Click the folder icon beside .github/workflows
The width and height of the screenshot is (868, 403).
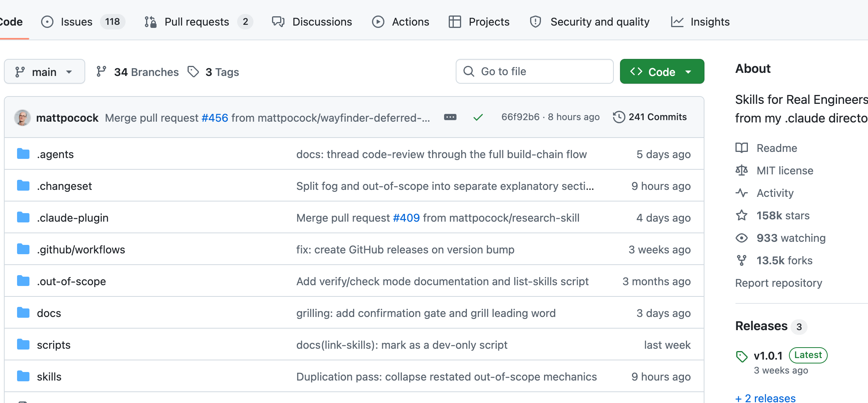(x=23, y=249)
